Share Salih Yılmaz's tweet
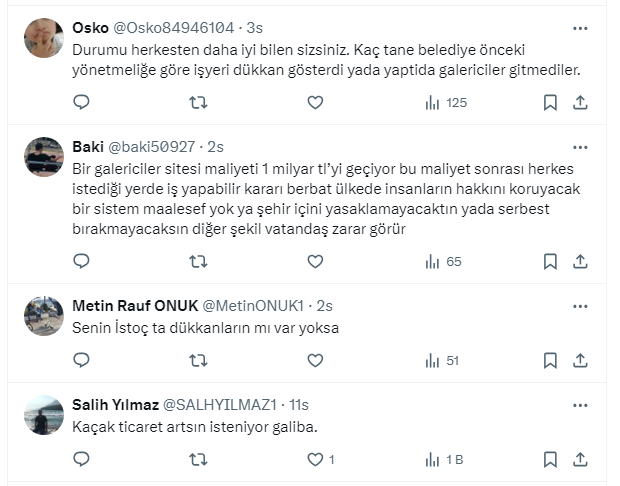 tap(581, 460)
